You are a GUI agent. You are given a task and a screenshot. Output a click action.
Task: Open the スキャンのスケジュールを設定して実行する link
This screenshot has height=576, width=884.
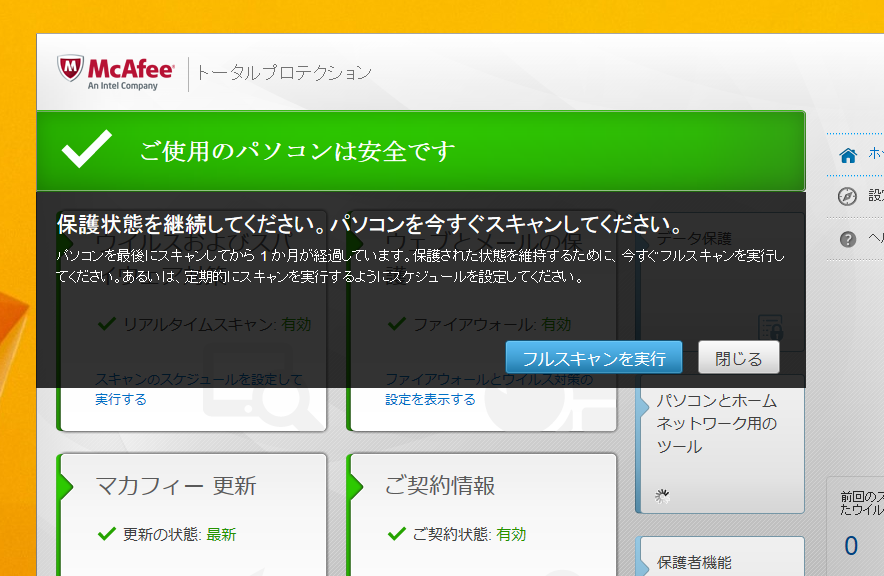[x=198, y=389]
